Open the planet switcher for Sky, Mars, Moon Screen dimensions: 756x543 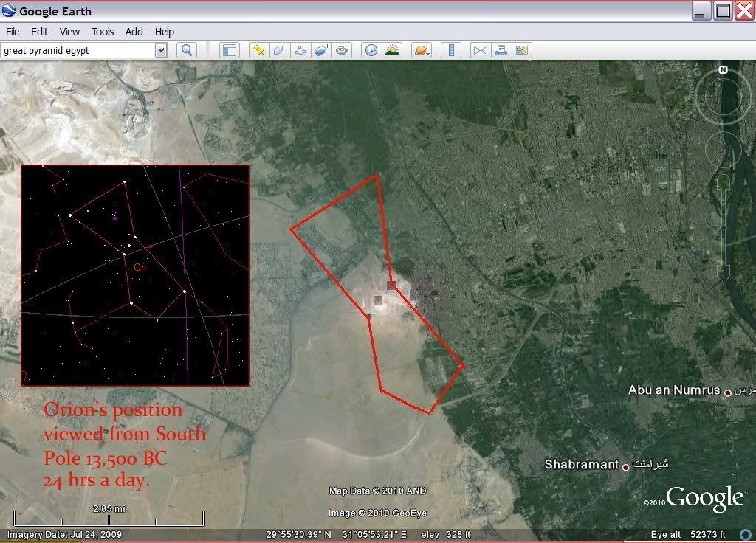coord(422,50)
